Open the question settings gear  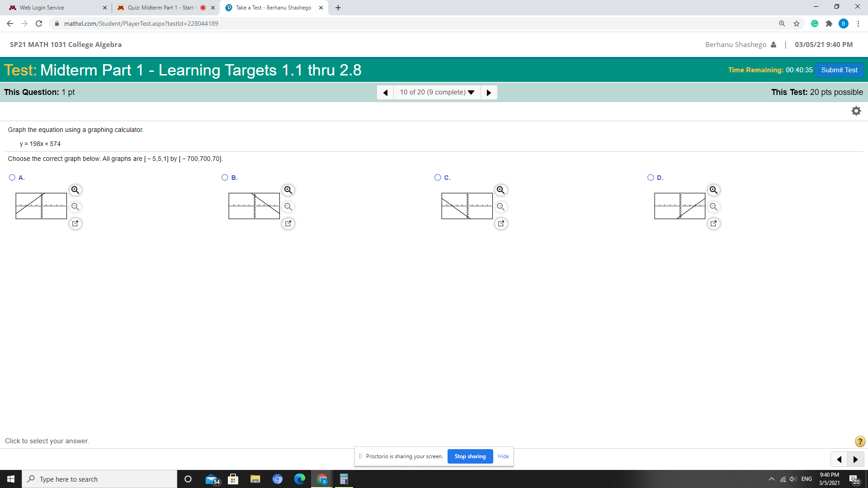(x=856, y=111)
